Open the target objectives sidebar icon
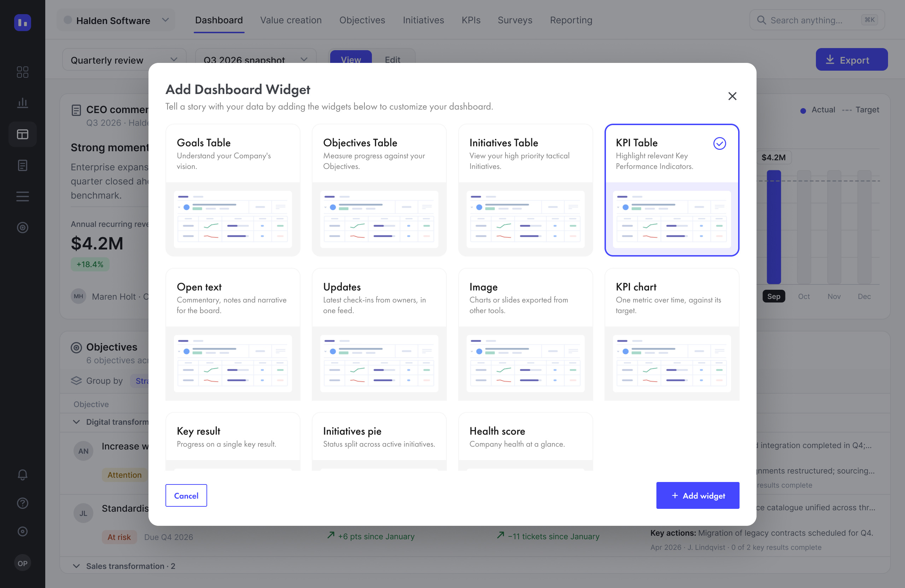Screen dimensions: 905x588 (22, 227)
